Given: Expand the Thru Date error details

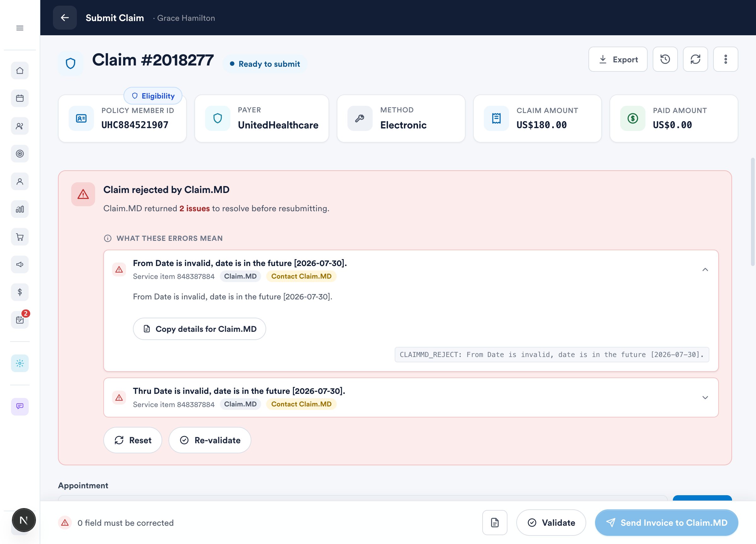Looking at the screenshot, I should [705, 397].
